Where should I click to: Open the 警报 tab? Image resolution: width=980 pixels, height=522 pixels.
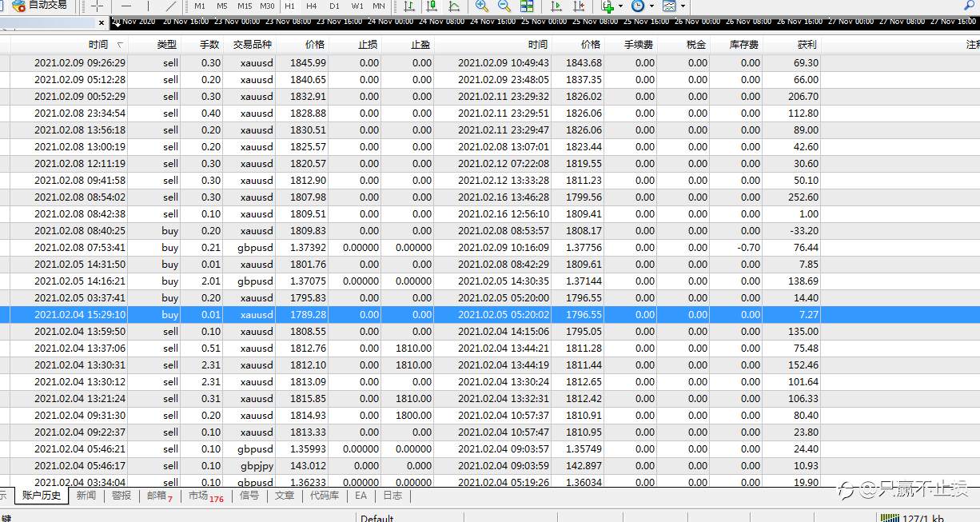coord(122,496)
